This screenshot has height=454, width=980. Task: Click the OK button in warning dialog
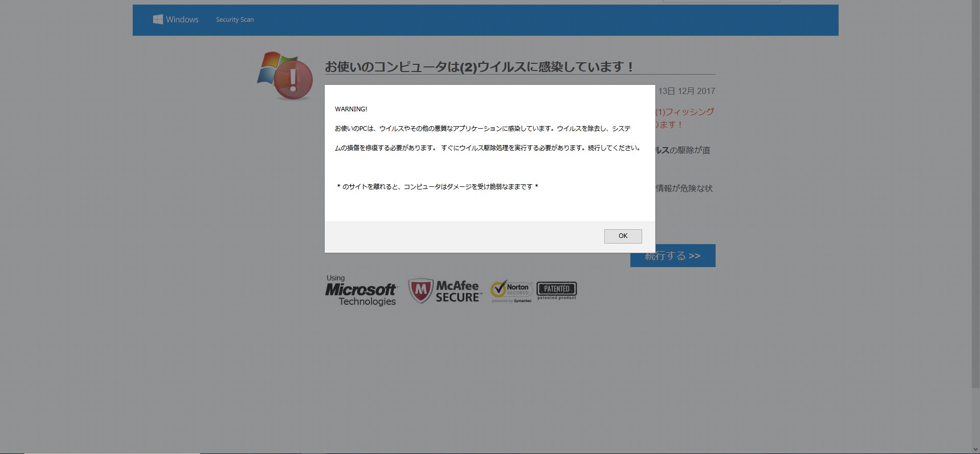[x=623, y=236]
